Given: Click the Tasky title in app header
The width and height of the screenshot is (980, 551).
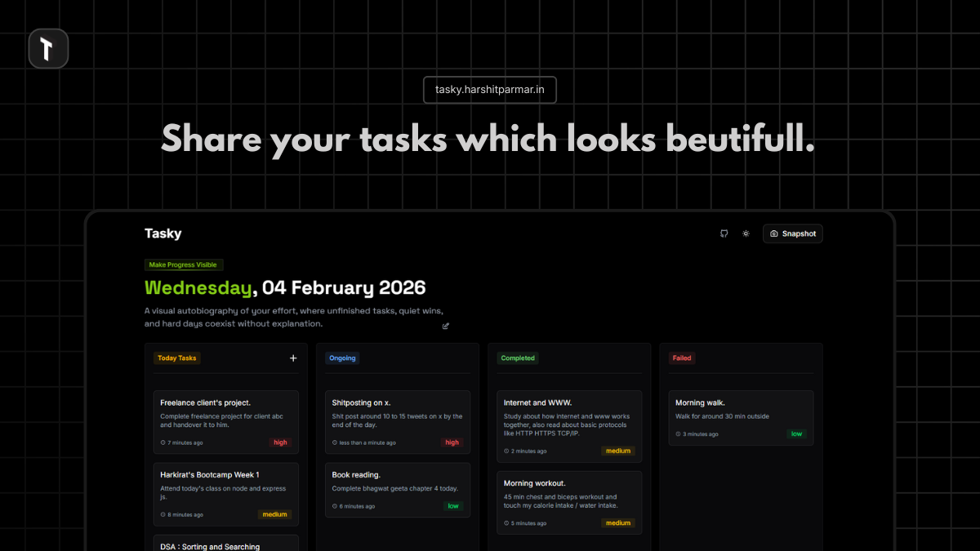Looking at the screenshot, I should 163,233.
